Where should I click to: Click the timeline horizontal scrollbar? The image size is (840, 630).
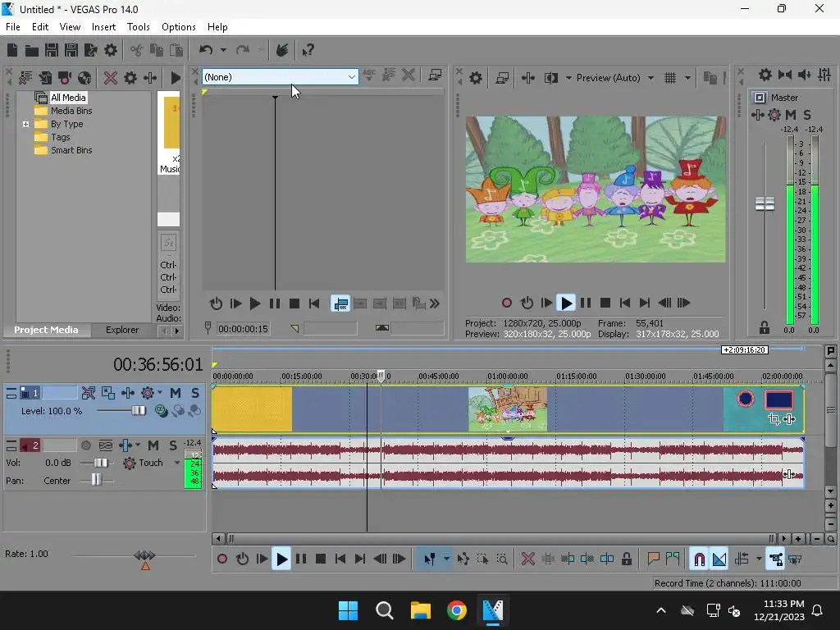(501, 539)
